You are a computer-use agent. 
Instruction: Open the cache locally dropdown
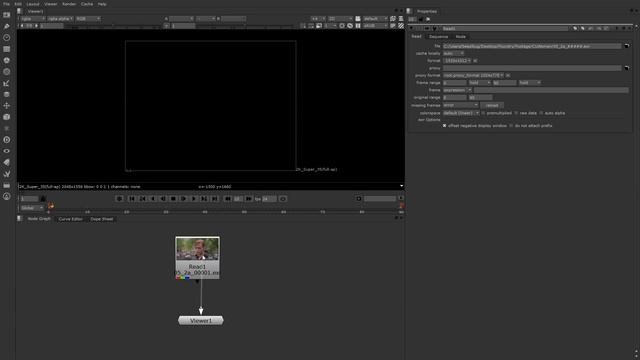pyautogui.click(x=453, y=53)
